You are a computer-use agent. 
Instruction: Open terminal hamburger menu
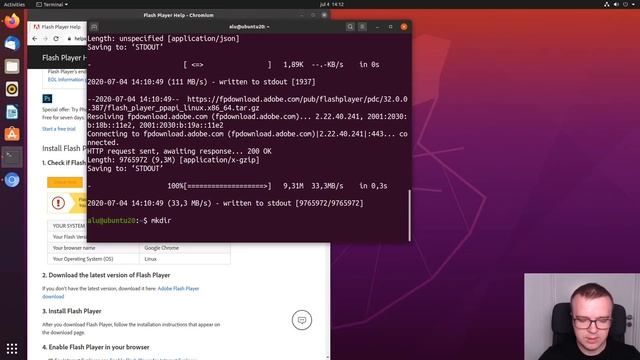click(362, 27)
